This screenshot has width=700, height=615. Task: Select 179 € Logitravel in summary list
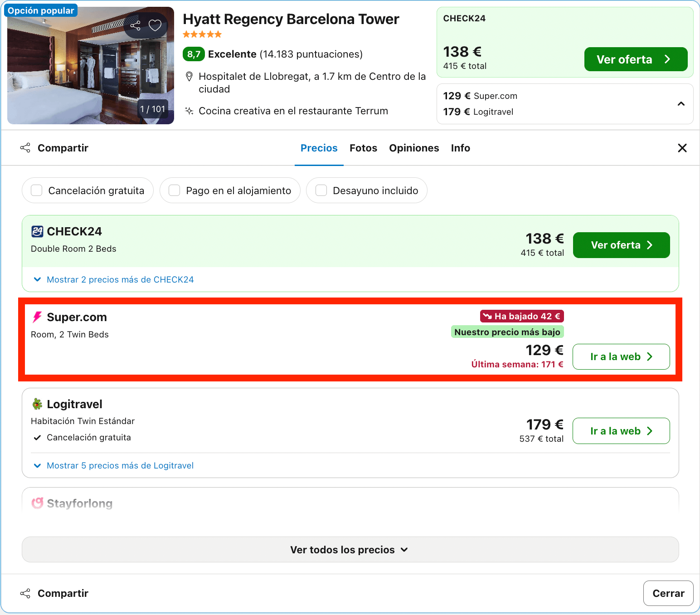tap(478, 112)
